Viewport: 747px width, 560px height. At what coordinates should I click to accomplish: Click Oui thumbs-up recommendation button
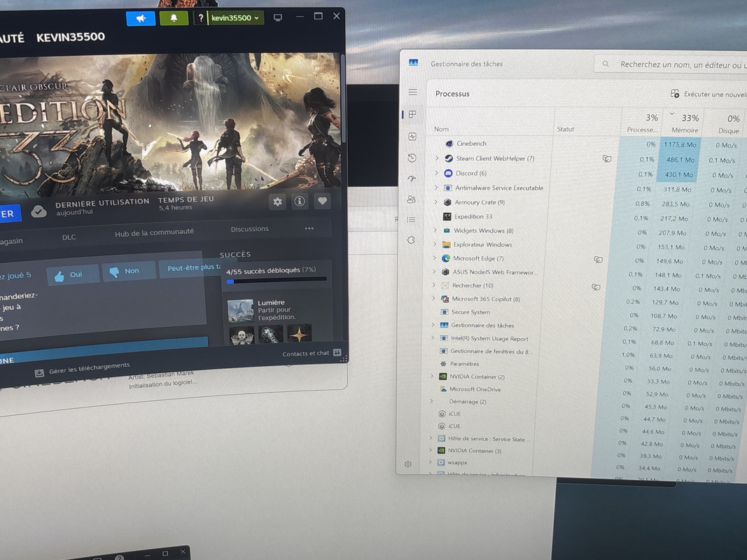pyautogui.click(x=73, y=275)
